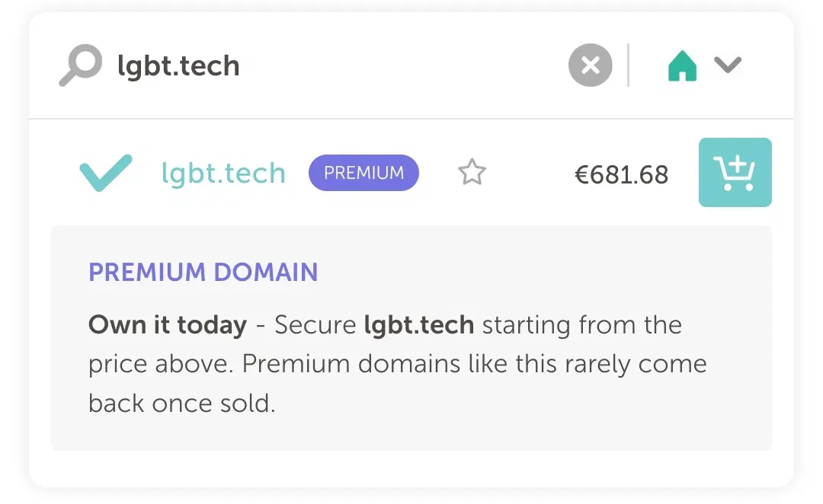
Task: Click the 'price above.' phrase
Action: click(x=162, y=364)
